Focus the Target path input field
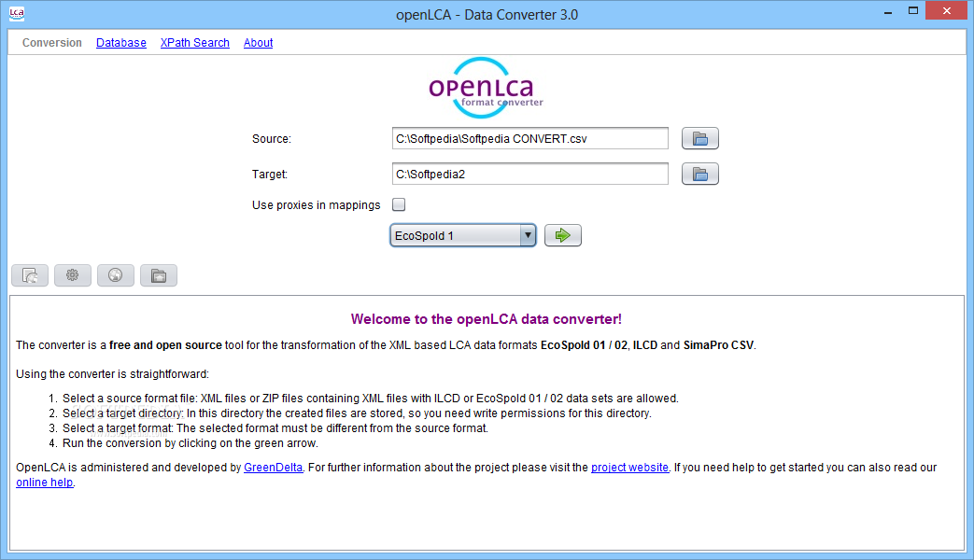The image size is (974, 560). pos(529,174)
